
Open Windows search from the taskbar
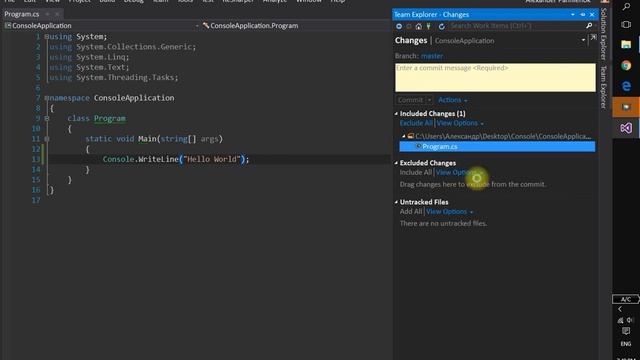(626, 6)
